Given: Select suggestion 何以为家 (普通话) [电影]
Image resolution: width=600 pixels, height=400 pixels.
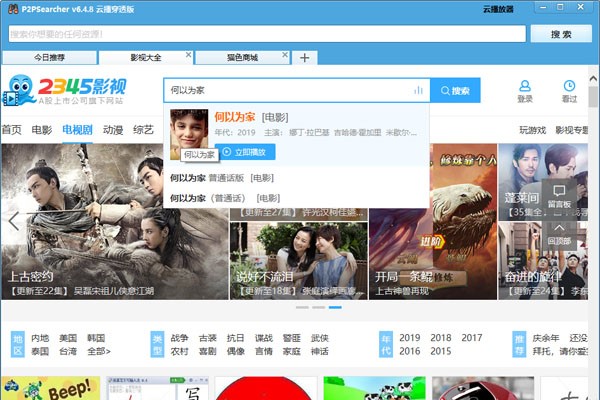Looking at the screenshot, I should 225,198.
